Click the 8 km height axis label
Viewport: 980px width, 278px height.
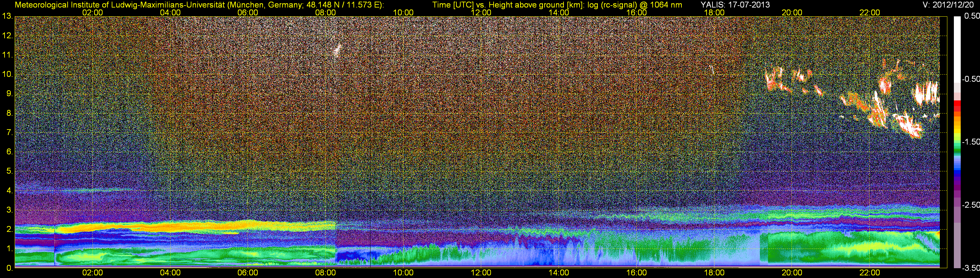coord(9,113)
